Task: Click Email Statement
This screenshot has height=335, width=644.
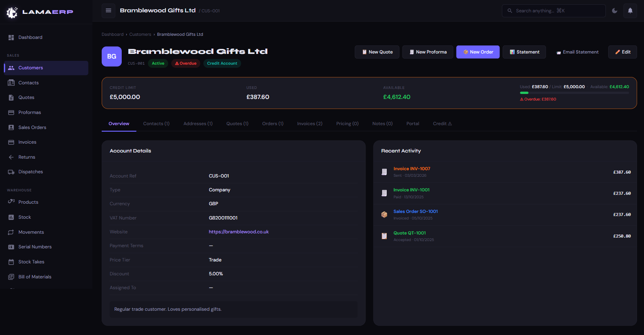Action: click(577, 52)
